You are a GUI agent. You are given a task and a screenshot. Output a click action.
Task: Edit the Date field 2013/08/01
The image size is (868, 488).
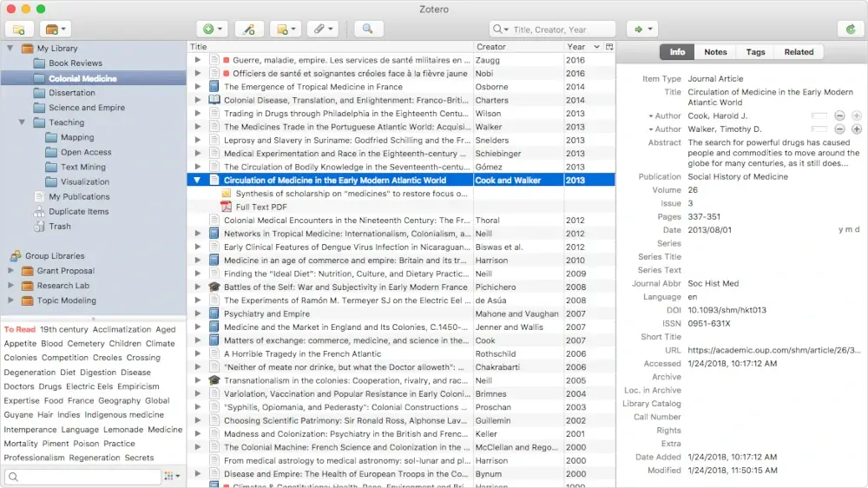[x=710, y=230]
